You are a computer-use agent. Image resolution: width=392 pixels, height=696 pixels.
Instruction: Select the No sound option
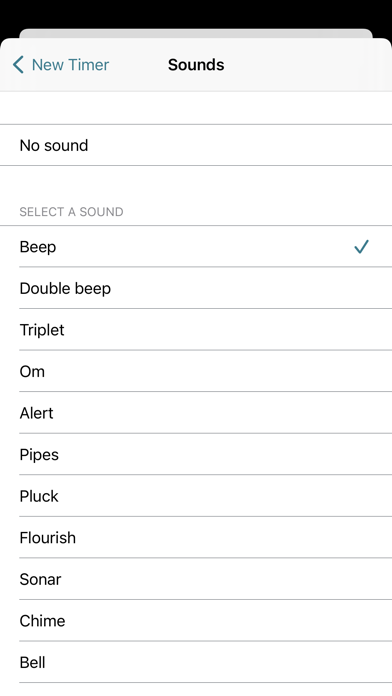196,145
